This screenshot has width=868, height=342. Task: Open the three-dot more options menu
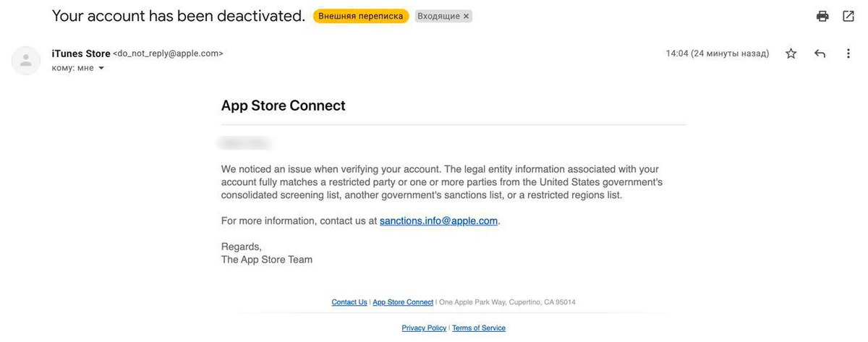pyautogui.click(x=848, y=54)
